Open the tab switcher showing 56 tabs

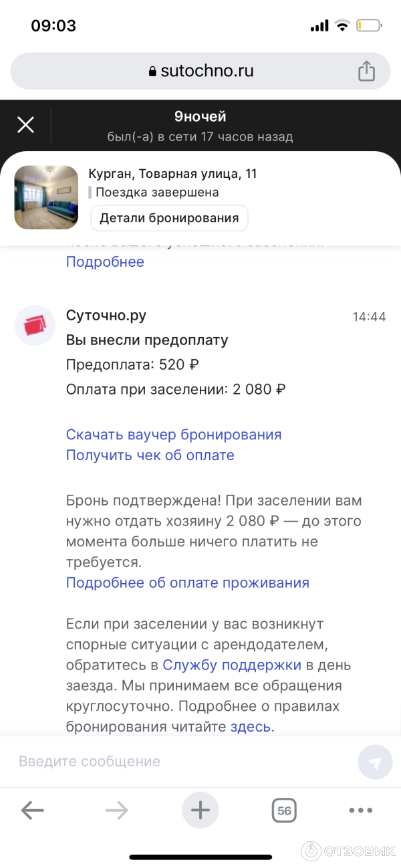[x=284, y=811]
